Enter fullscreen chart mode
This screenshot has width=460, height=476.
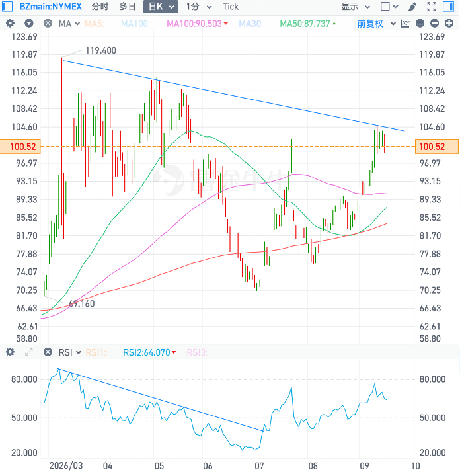point(432,7)
